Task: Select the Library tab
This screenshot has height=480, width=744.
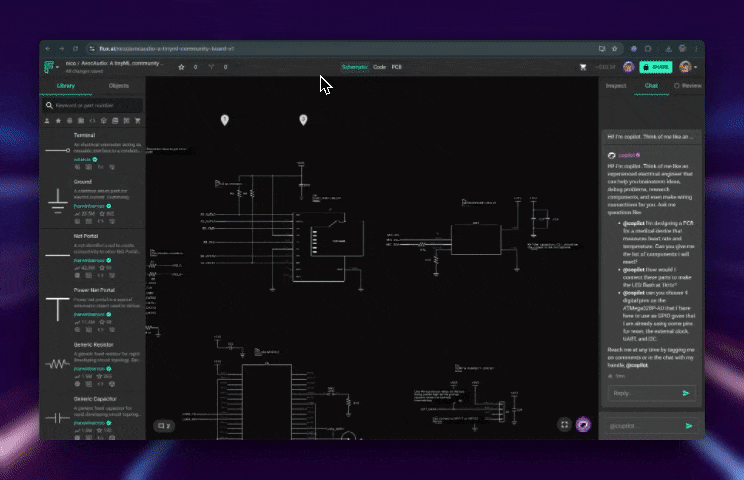Action: 66,86
